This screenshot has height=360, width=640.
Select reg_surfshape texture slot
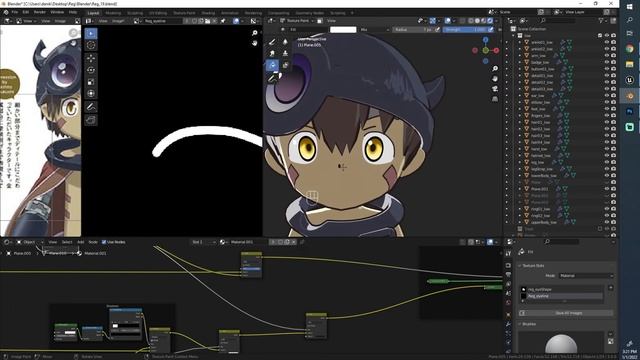(561, 289)
